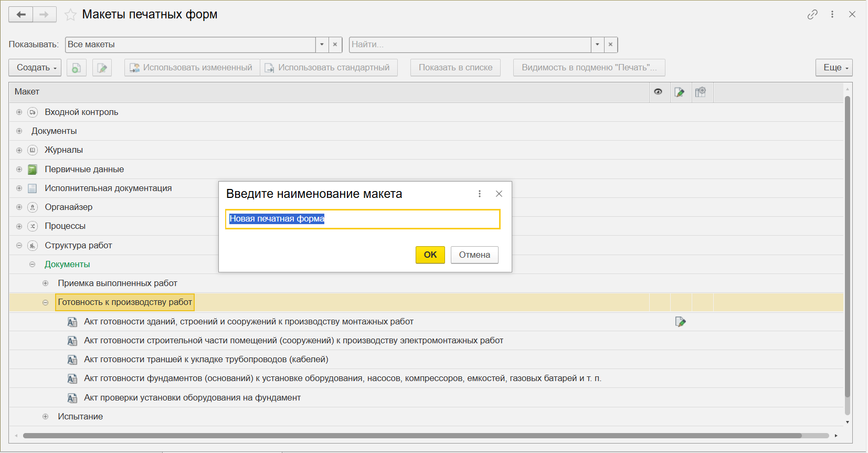Click the copy layout icon next to Создать
Image resolution: width=868 pixels, height=453 pixels.
pos(76,68)
